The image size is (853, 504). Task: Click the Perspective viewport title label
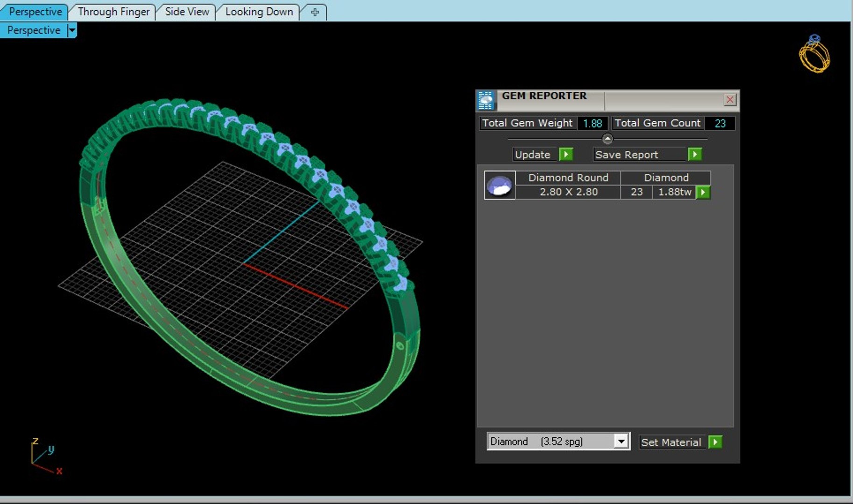(x=34, y=30)
